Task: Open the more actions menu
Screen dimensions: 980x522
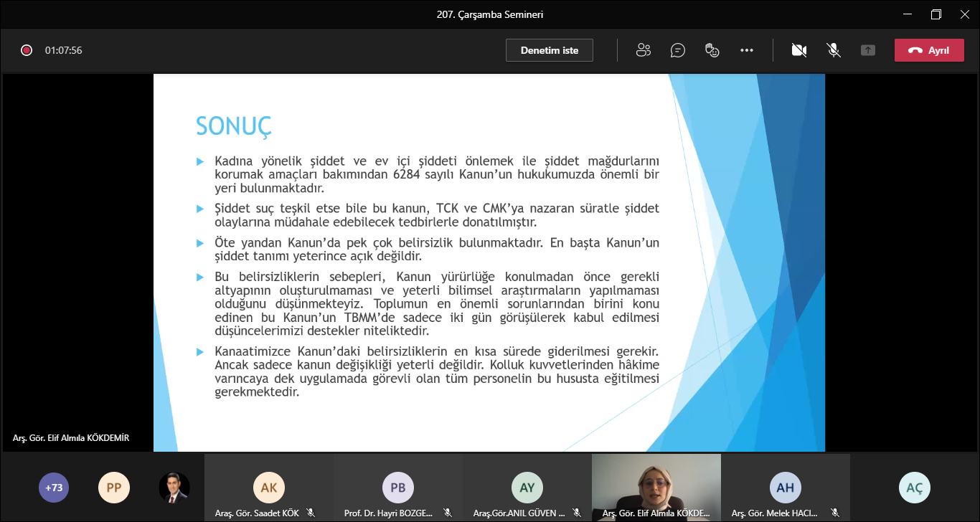Action: tap(747, 49)
